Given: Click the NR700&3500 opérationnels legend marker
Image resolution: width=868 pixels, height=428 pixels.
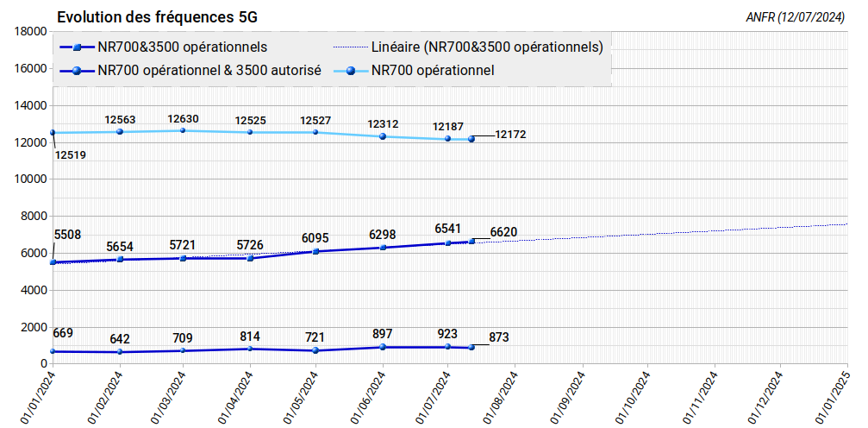Looking at the screenshot, I should [77, 47].
